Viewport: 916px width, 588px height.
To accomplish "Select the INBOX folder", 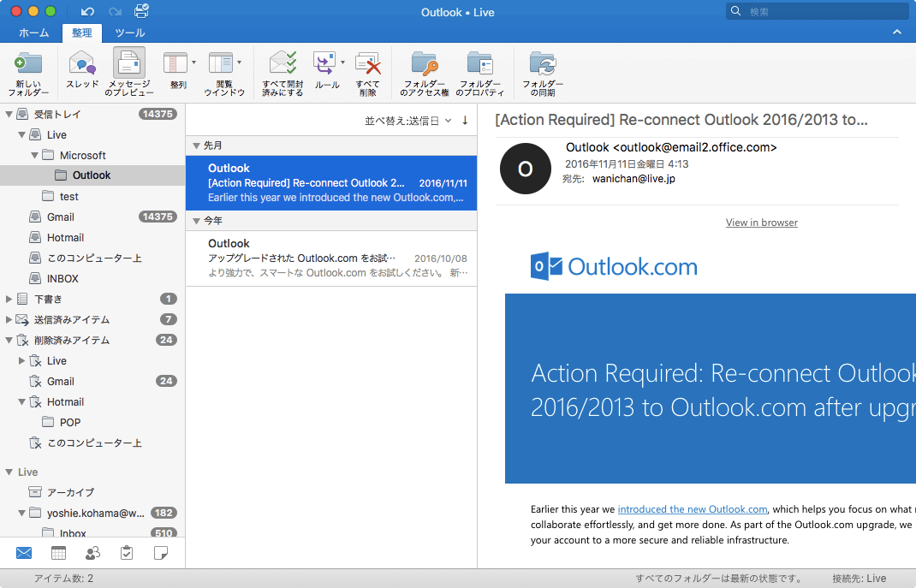I will coord(92,278).
